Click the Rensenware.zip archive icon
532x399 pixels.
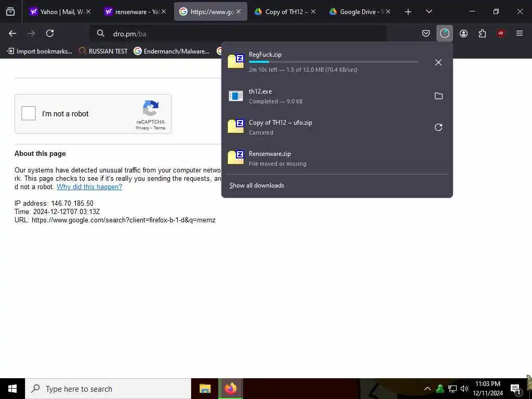pyautogui.click(x=236, y=157)
